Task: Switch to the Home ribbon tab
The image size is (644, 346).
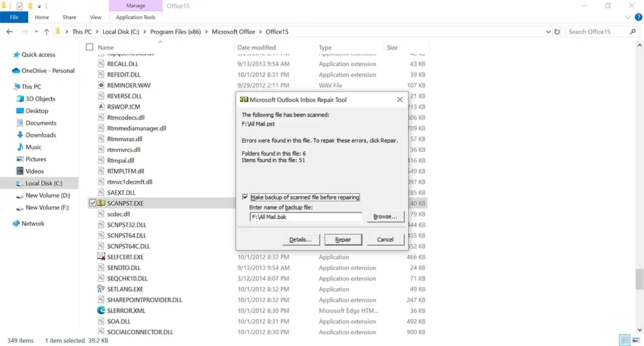Action: coord(42,17)
